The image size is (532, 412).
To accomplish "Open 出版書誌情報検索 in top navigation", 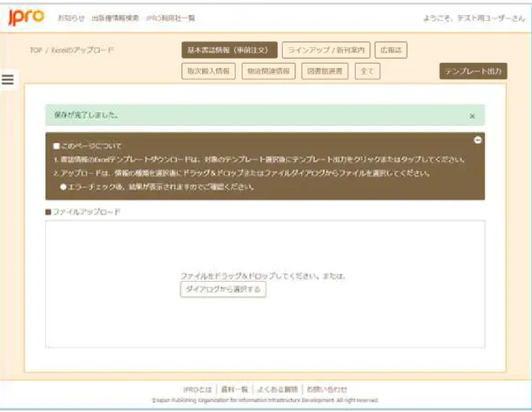I will tap(115, 18).
